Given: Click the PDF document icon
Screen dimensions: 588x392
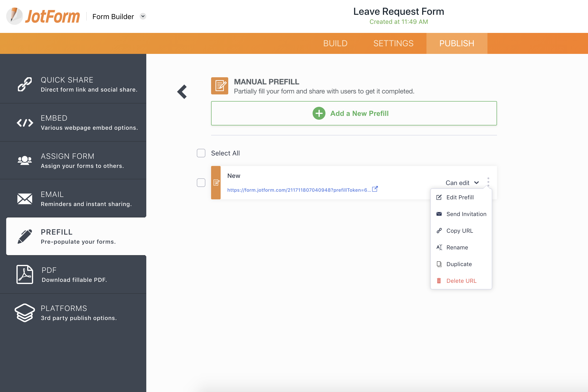Looking at the screenshot, I should (x=25, y=274).
